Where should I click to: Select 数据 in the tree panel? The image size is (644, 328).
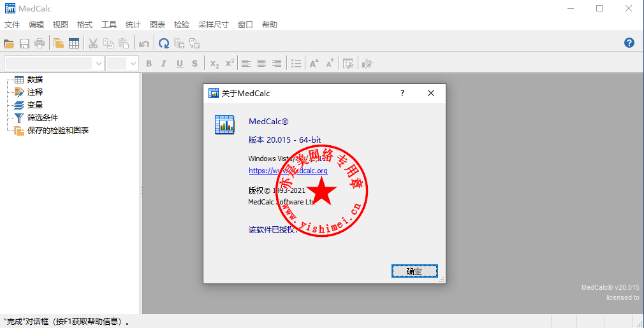pos(35,80)
